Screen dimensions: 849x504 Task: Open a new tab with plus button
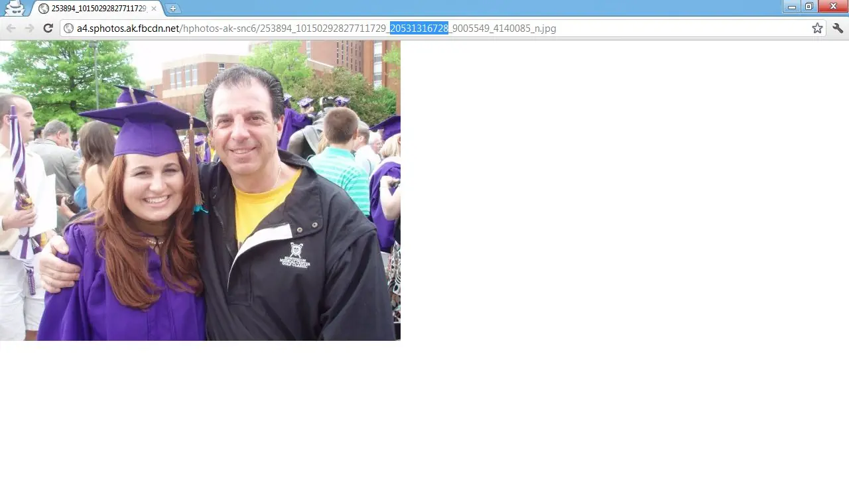tap(173, 9)
